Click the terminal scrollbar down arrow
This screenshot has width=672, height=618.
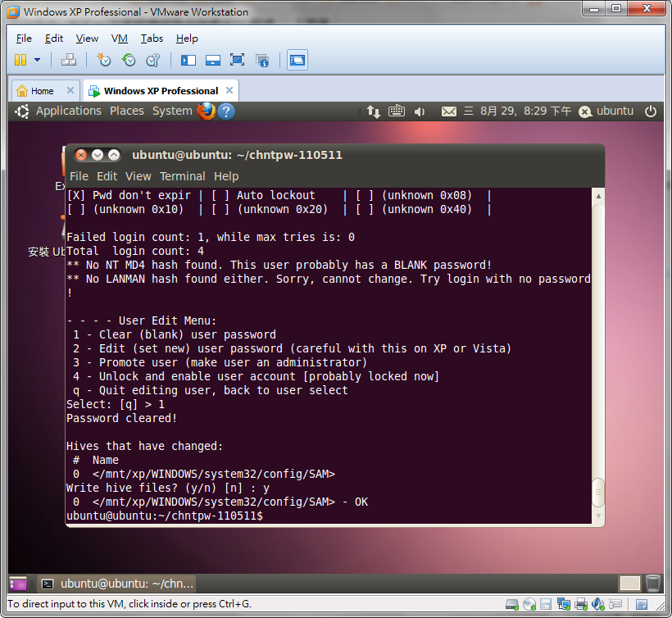[x=598, y=516]
